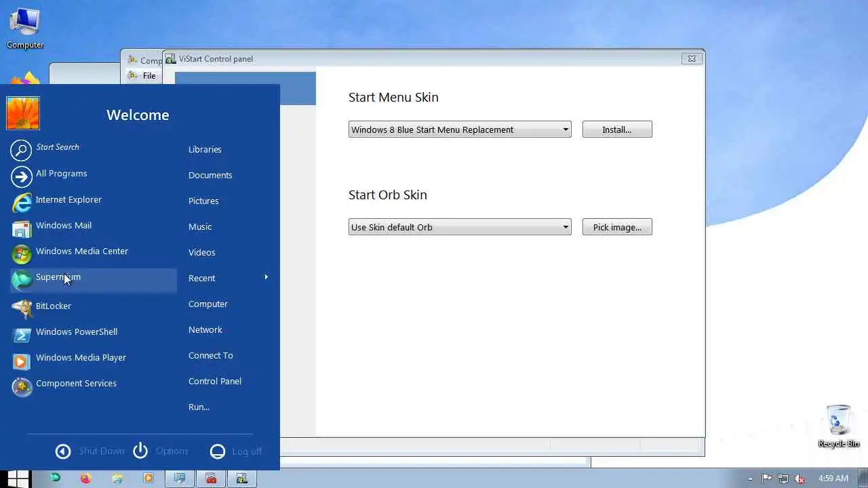Launch Firefox from the taskbar
This screenshot has width=868, height=488.
[x=85, y=478]
